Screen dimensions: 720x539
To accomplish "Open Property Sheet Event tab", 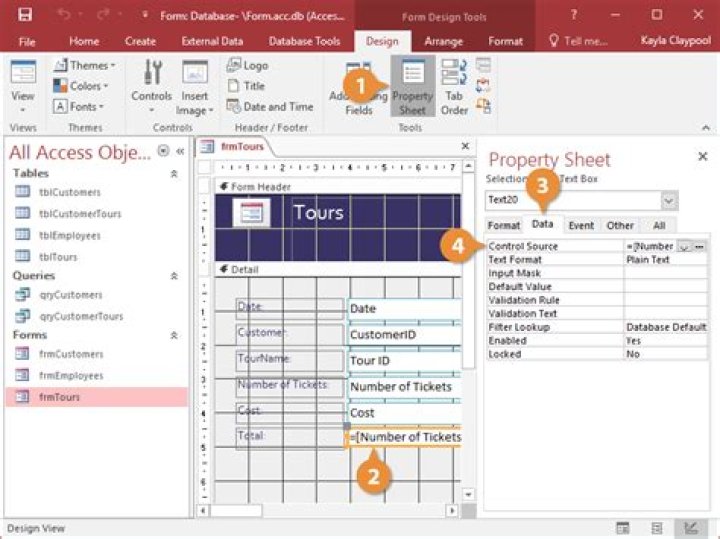I will 581,225.
